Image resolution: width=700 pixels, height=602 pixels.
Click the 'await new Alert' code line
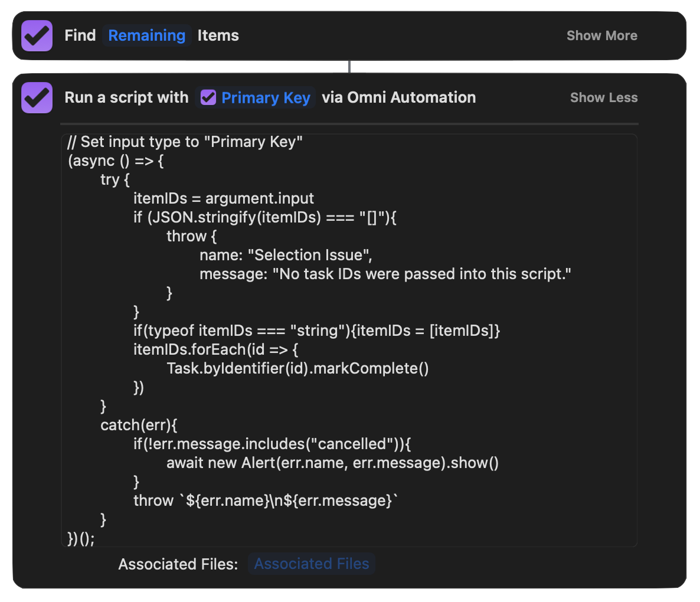pyautogui.click(x=332, y=463)
